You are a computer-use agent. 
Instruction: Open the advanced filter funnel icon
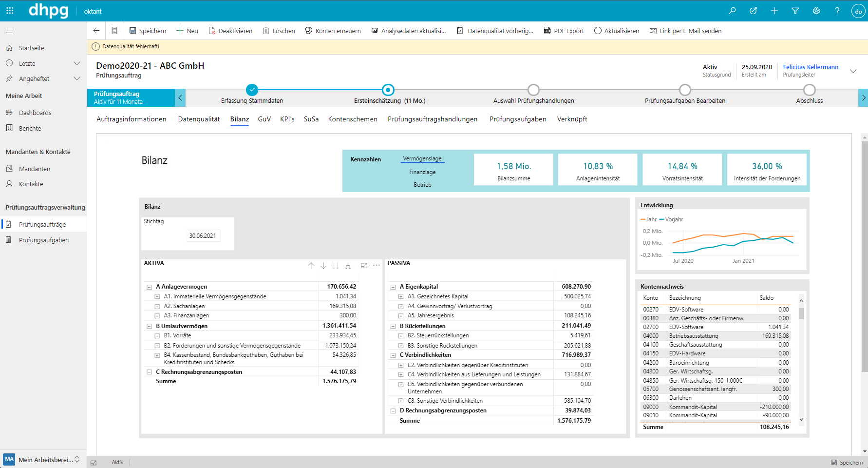[795, 11]
